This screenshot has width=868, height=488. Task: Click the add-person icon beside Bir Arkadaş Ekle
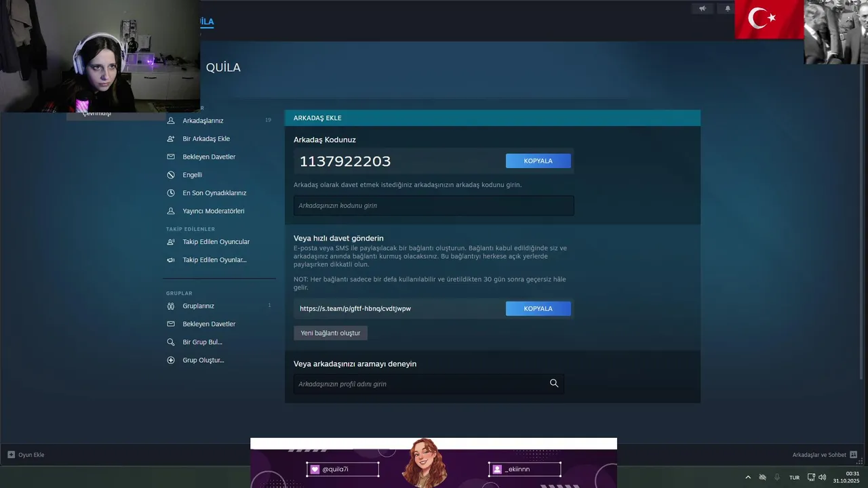tap(171, 139)
